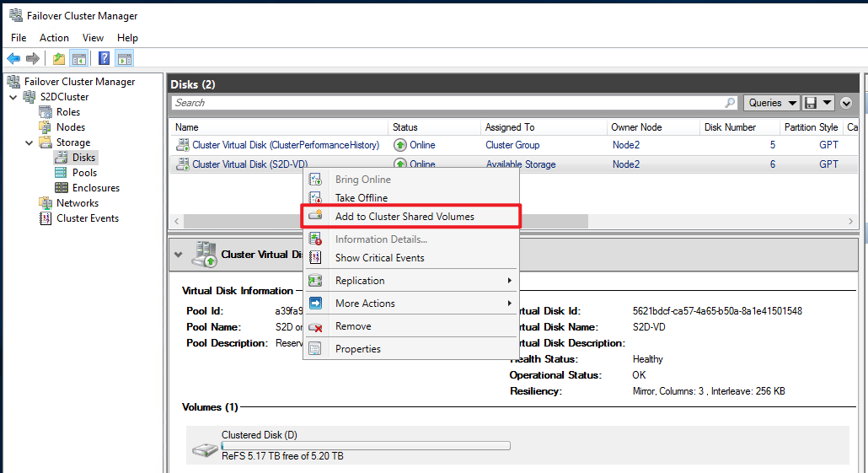
Task: Sort by the Name column header
Action: pos(280,127)
